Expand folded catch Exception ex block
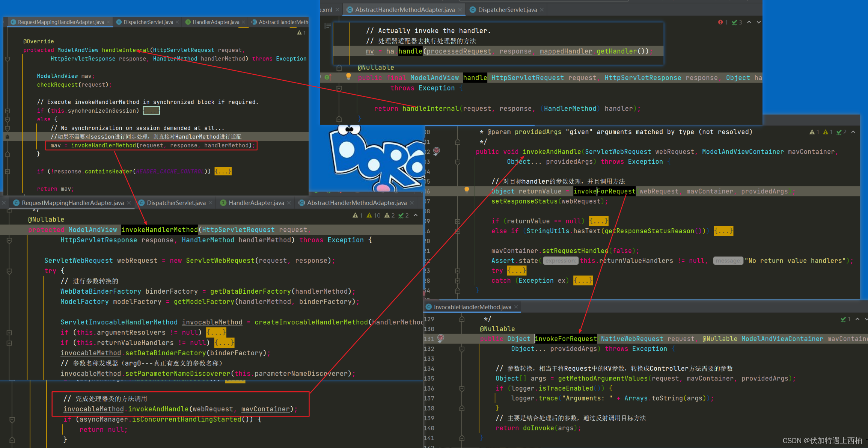 coord(583,280)
